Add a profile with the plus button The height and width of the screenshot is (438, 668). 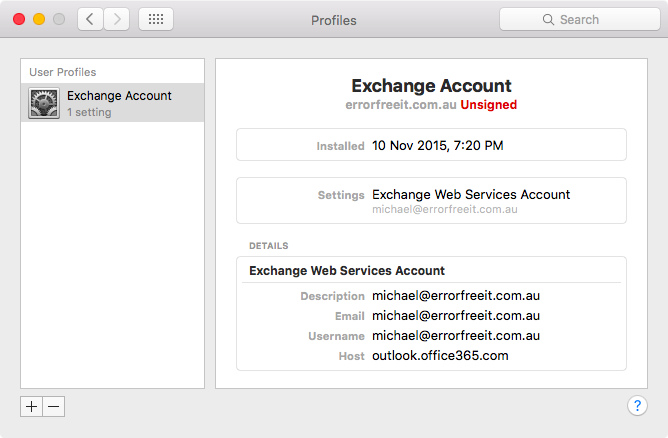pyautogui.click(x=32, y=406)
